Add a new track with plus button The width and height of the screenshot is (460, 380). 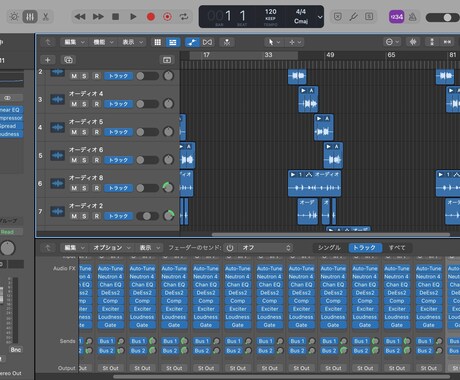tap(48, 60)
